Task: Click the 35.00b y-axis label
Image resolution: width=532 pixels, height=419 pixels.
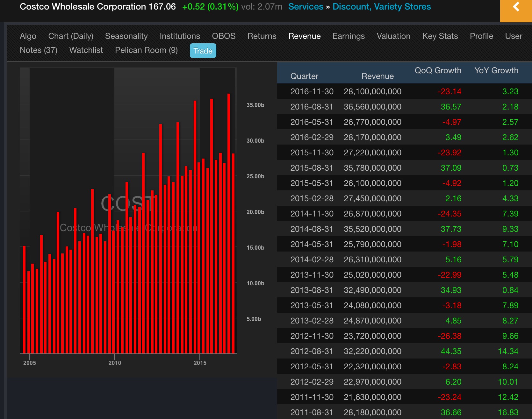Action: 255,105
